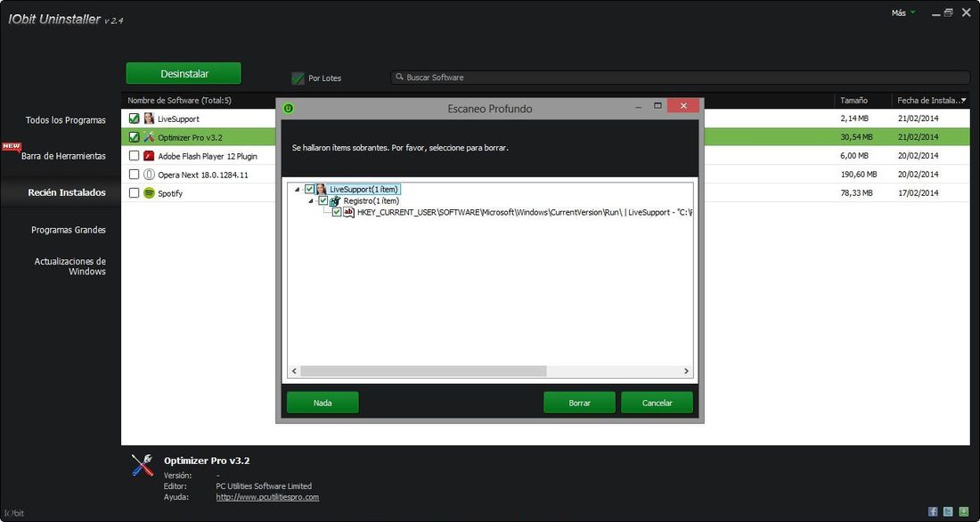Click the Spotify icon
Image resolution: width=980 pixels, height=522 pixels.
pos(149,193)
